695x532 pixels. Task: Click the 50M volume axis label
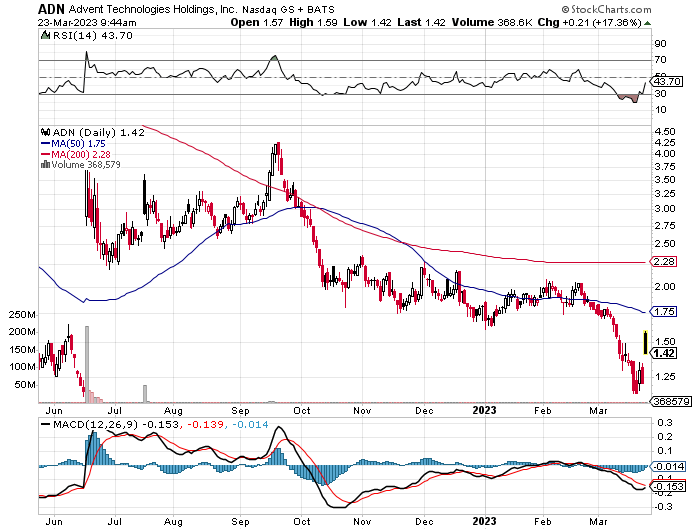coord(25,385)
